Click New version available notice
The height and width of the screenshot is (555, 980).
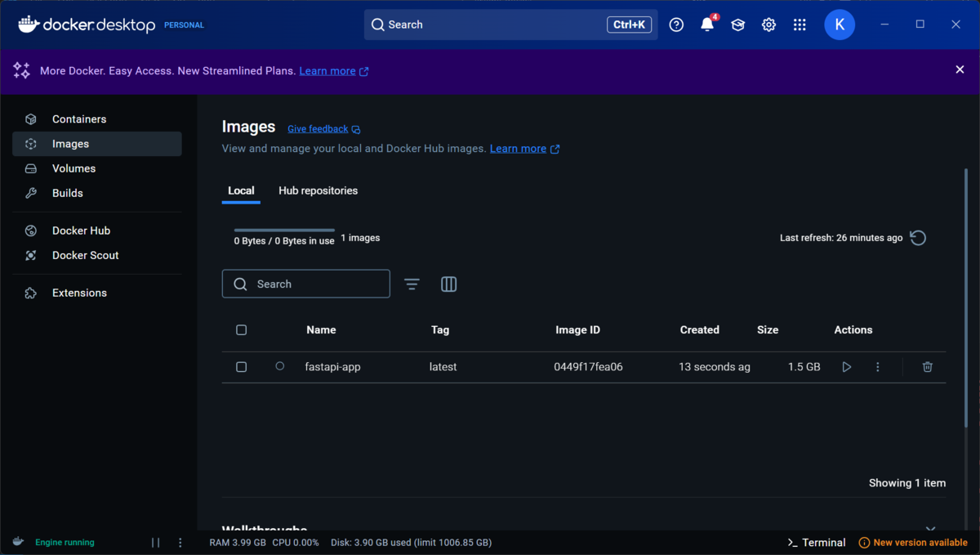(913, 543)
